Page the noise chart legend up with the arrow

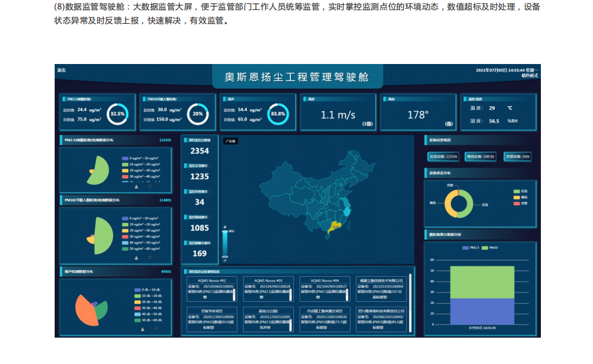(143, 329)
